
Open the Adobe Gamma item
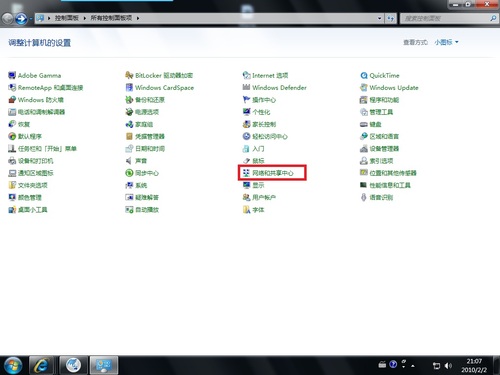pos(35,75)
